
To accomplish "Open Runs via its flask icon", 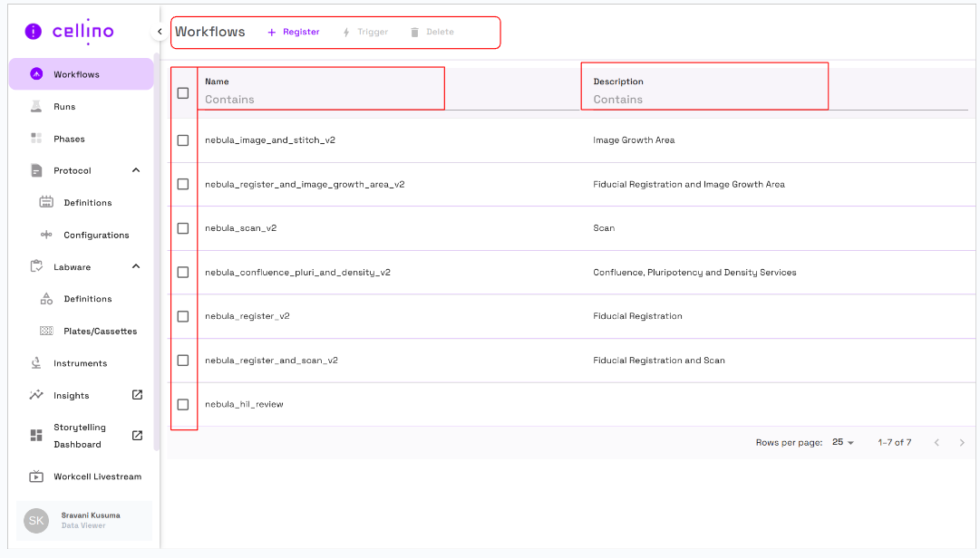I will pyautogui.click(x=36, y=107).
